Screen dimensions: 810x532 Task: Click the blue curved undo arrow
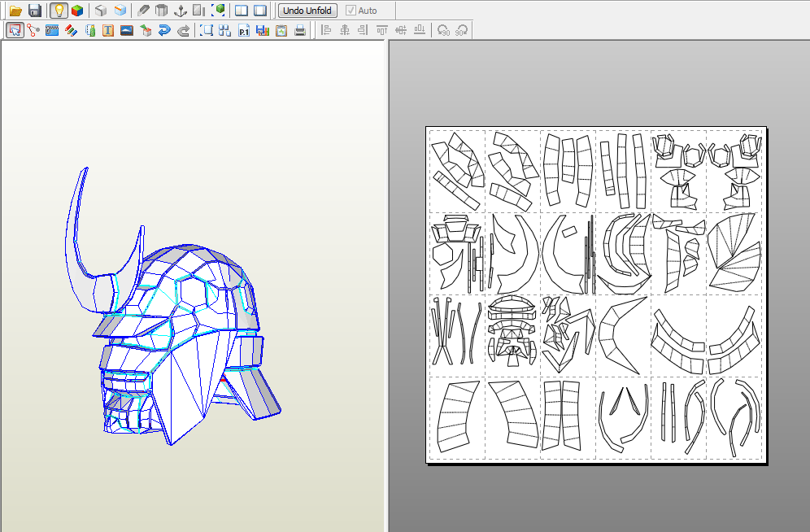[x=164, y=30]
